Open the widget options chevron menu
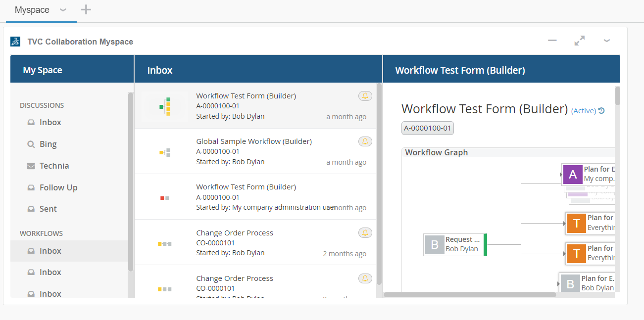Screen dimensions: 644x320 606,41
